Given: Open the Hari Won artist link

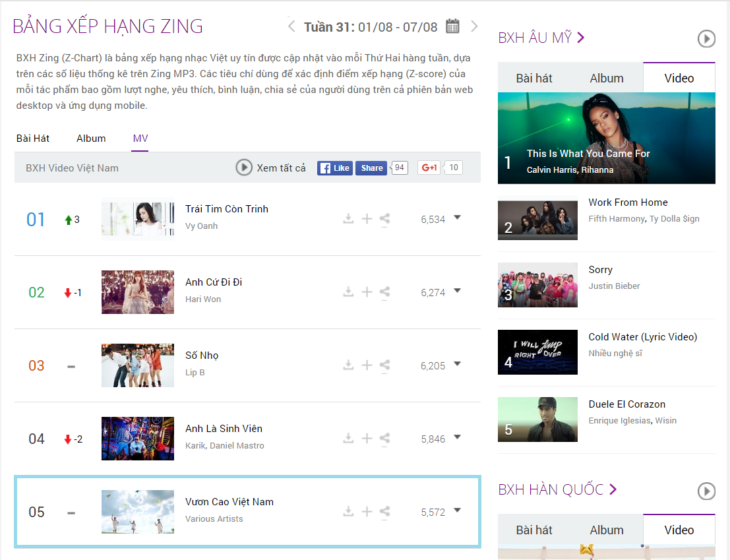Looking at the screenshot, I should click(203, 299).
